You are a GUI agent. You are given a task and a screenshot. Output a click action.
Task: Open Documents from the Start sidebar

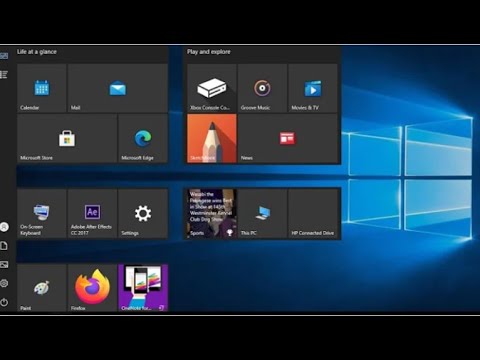point(4,246)
